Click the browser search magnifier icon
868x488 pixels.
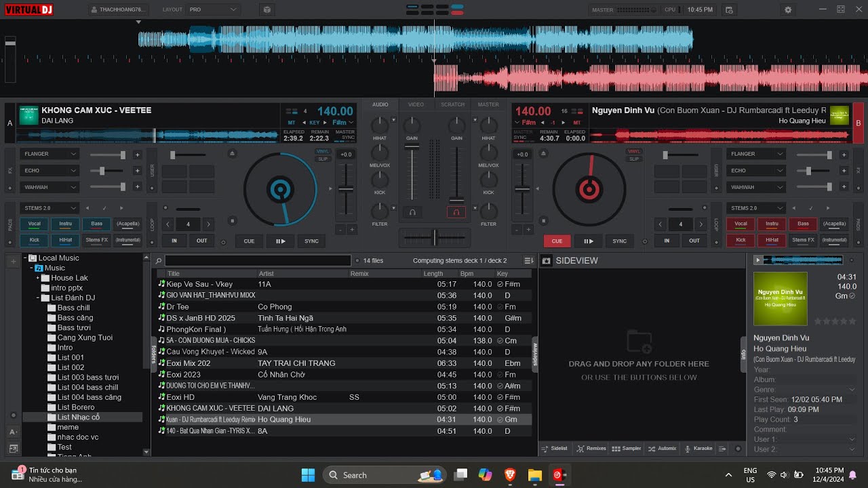159,260
